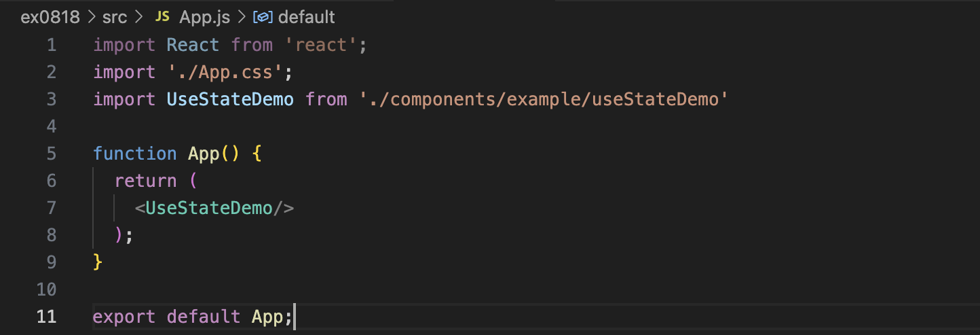The width and height of the screenshot is (980, 335).
Task: Open the src breadcrumb folder
Action: point(115,17)
